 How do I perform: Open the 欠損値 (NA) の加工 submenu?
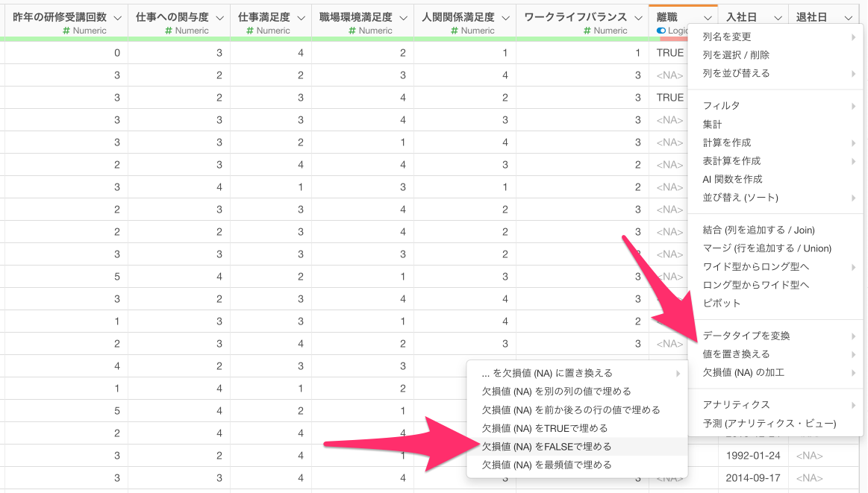(x=743, y=372)
